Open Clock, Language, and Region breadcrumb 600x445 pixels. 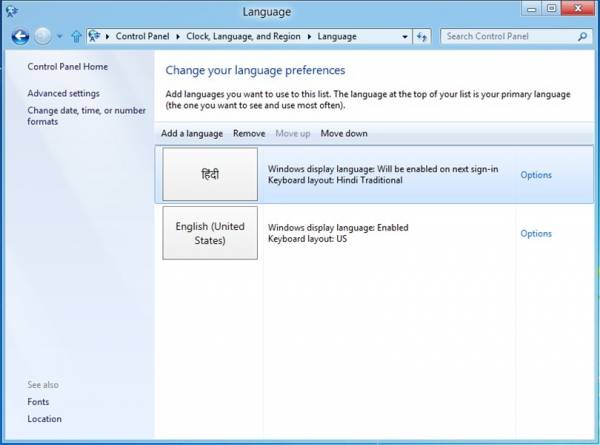tap(243, 36)
